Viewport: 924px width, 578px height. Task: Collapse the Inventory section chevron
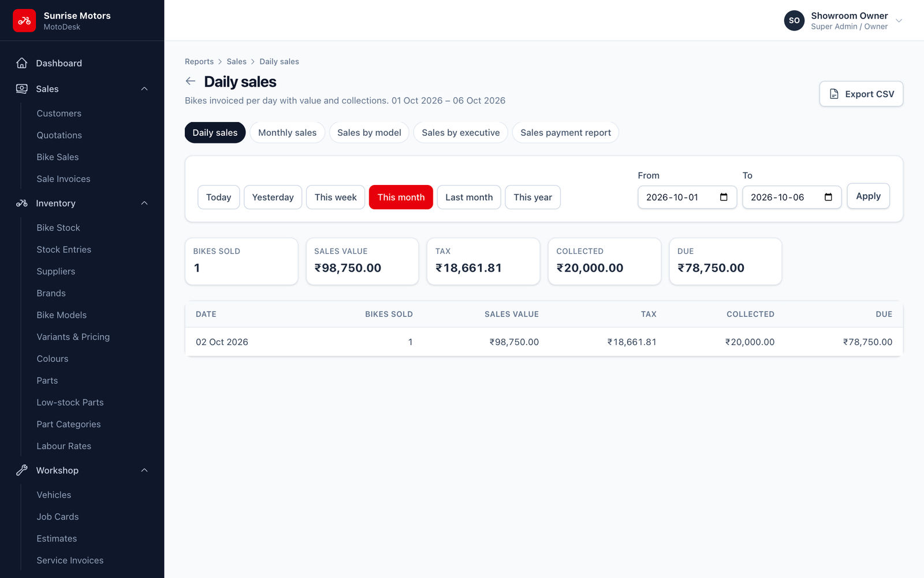144,203
